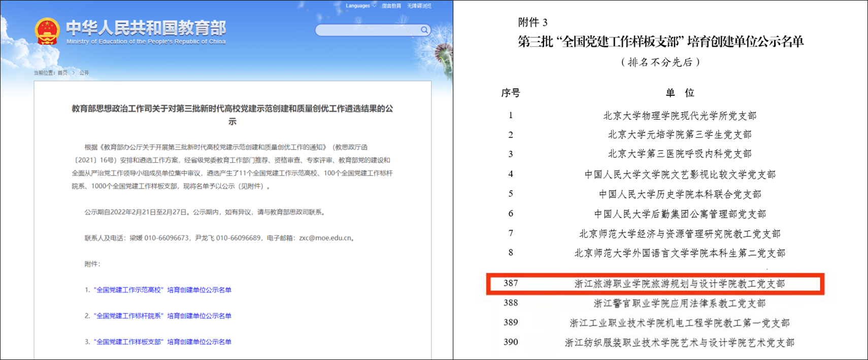Click 公开 in the breadcrumb path

(x=84, y=73)
